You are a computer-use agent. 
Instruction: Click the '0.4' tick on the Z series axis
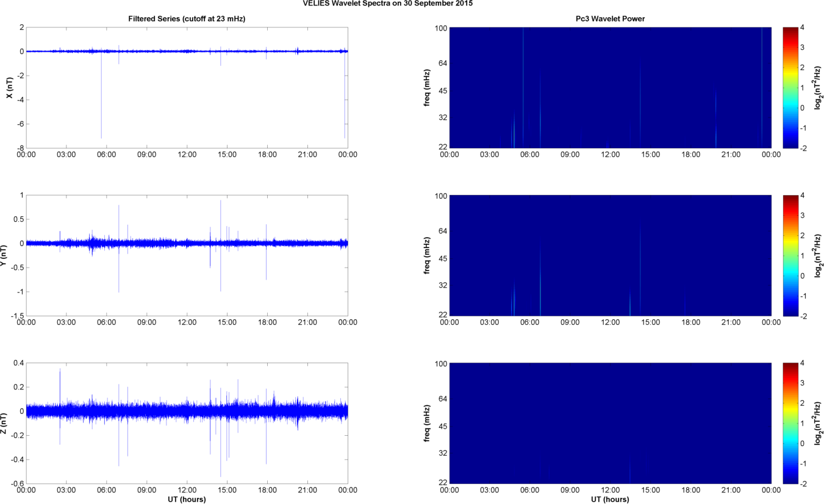(18, 363)
